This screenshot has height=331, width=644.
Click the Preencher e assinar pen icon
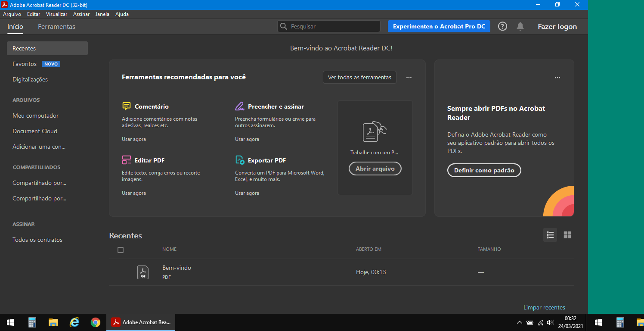(239, 106)
